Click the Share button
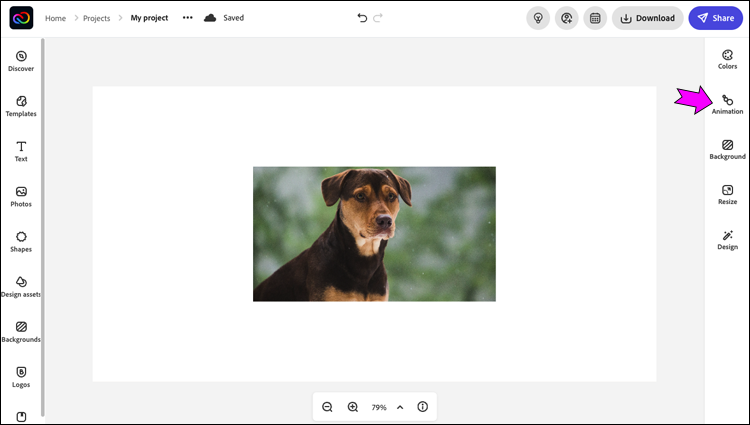 click(715, 18)
